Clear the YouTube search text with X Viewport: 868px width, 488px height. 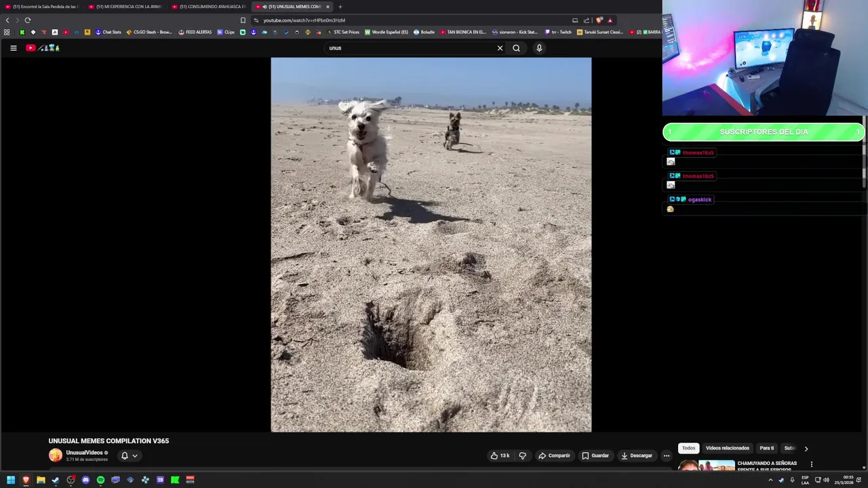tap(500, 48)
